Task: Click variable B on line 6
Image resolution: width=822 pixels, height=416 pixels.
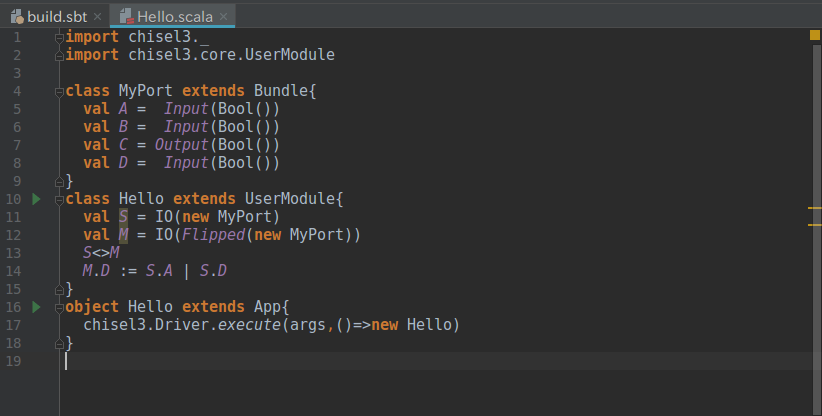Action: pos(123,127)
